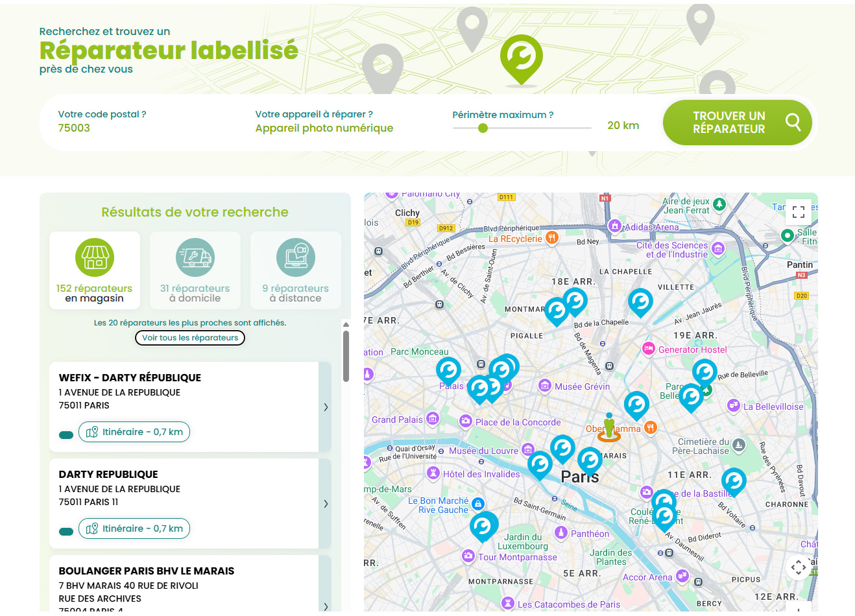
Task: Click the BOULANGER PARIS BHV LE MARAIS title
Action: click(147, 571)
